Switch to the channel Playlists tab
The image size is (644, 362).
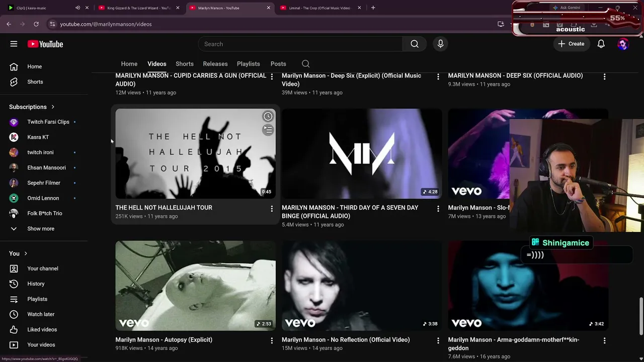point(249,64)
